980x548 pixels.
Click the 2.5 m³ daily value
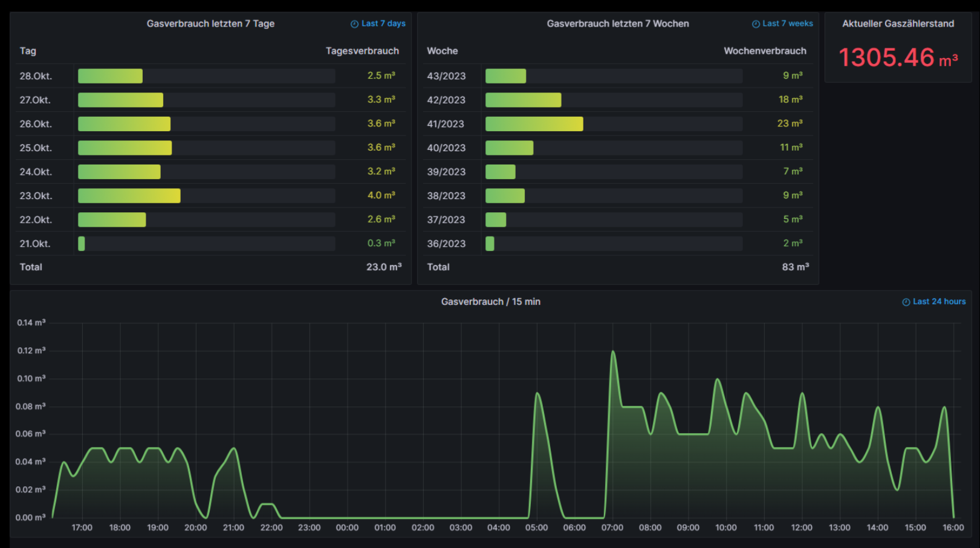pos(381,76)
